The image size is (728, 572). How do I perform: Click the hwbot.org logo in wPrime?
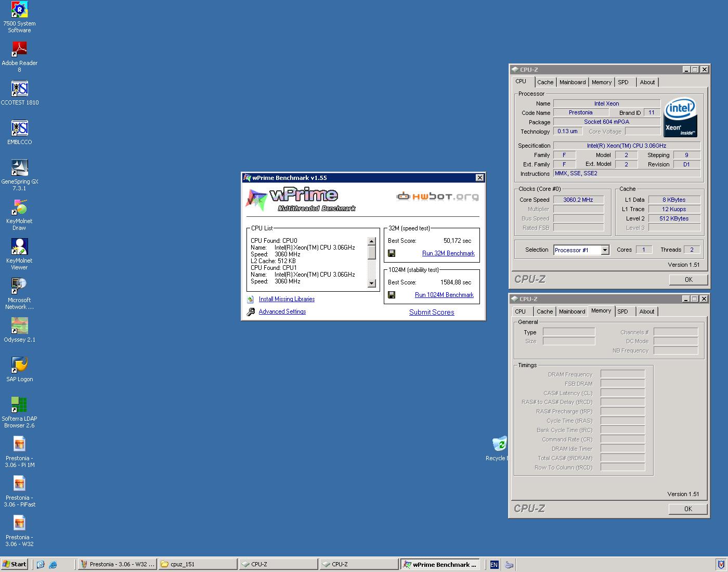click(x=437, y=196)
